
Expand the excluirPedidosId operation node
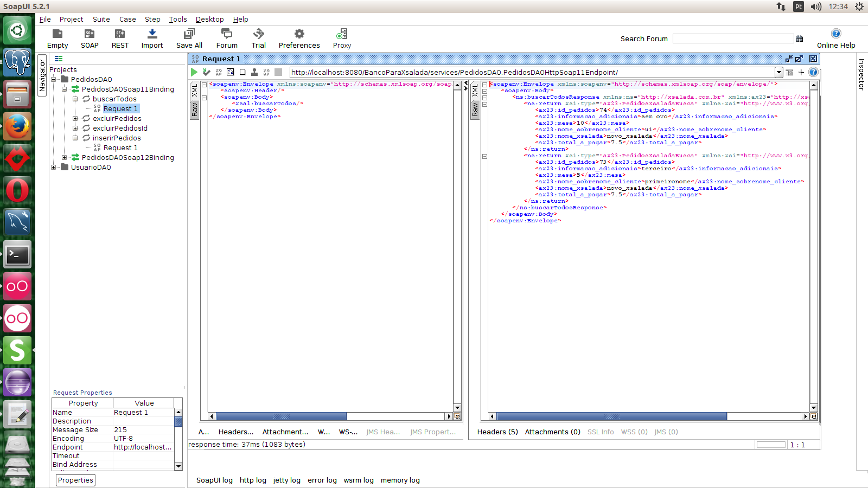75,128
